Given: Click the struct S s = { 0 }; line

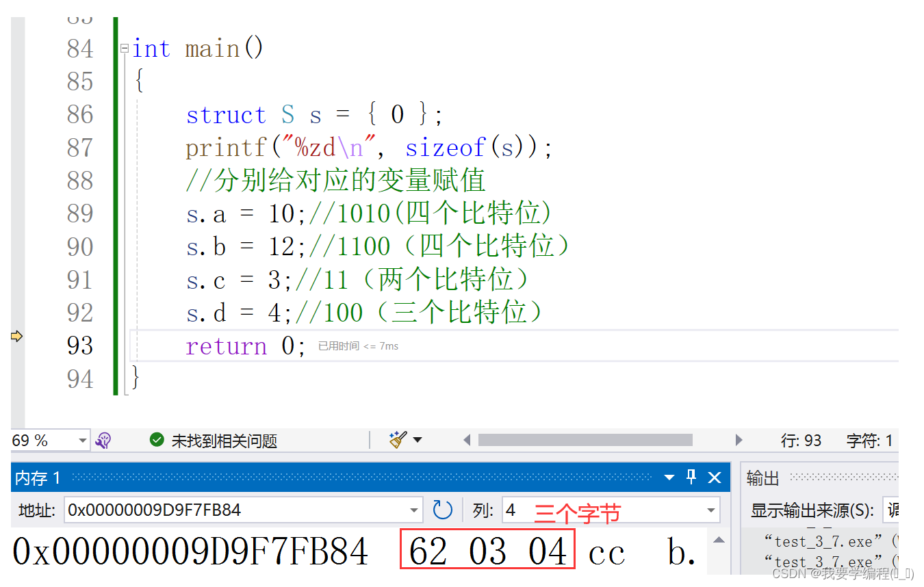Looking at the screenshot, I should pyautogui.click(x=315, y=115).
